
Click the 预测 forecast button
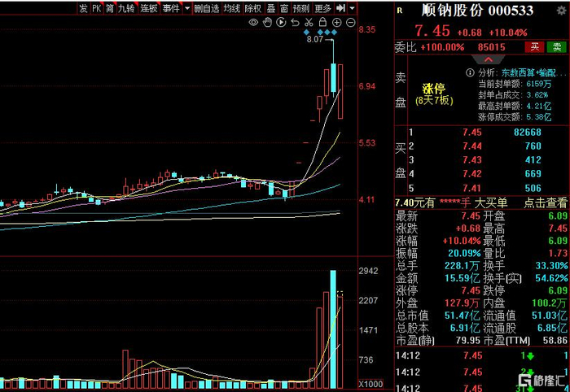pos(301,8)
